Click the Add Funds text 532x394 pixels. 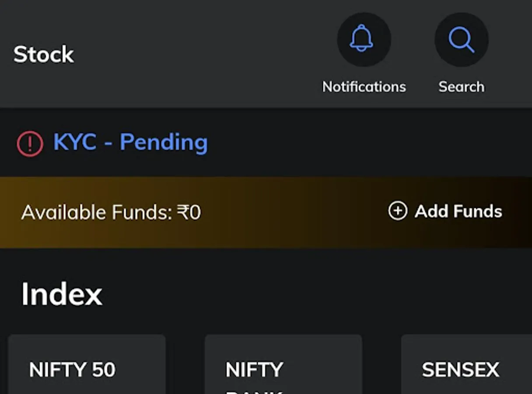tap(458, 211)
